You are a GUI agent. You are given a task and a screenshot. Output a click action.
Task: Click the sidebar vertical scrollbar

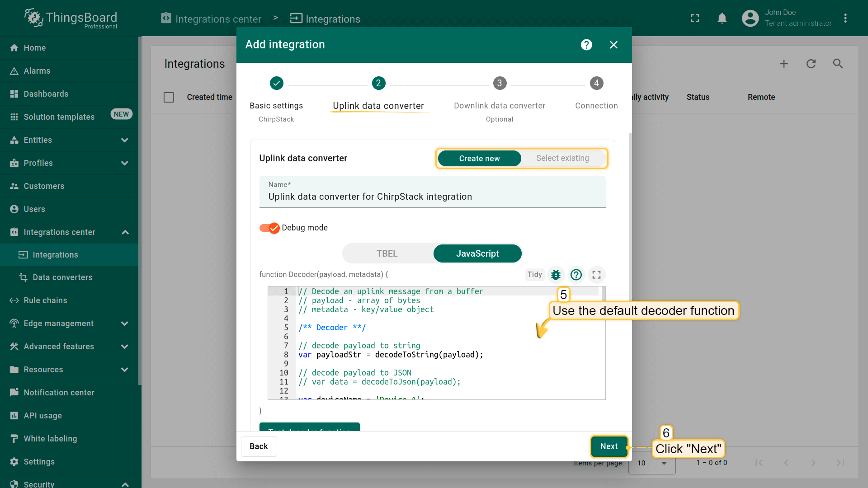click(140, 211)
